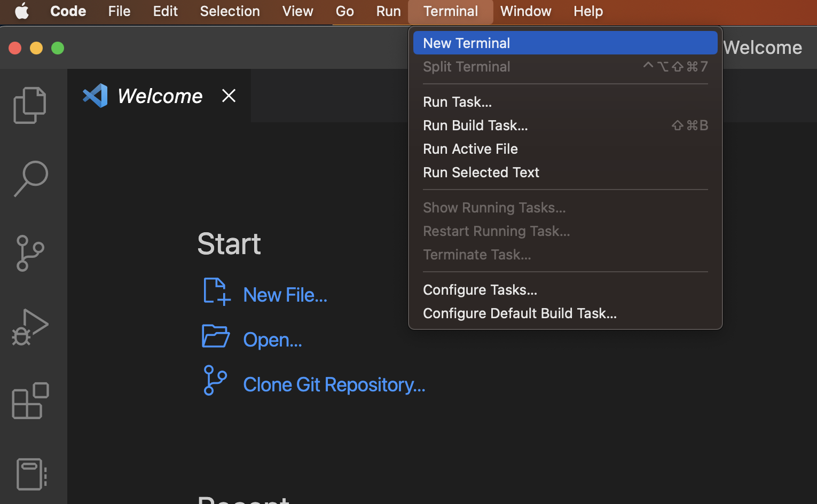This screenshot has height=504, width=817.
Task: Select Run Active File menu entry
Action: [x=565, y=148]
